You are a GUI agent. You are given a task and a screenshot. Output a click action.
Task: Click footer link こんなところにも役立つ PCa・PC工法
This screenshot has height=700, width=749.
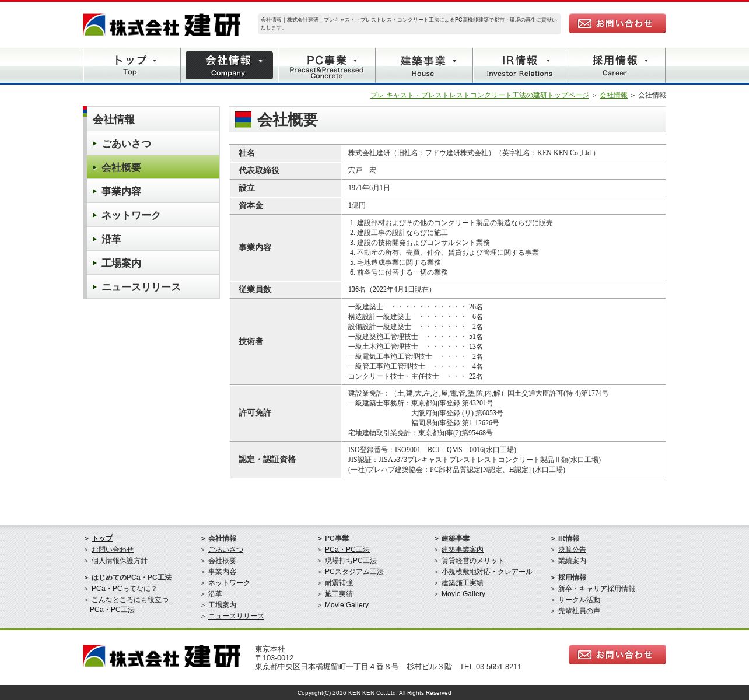pos(129,604)
